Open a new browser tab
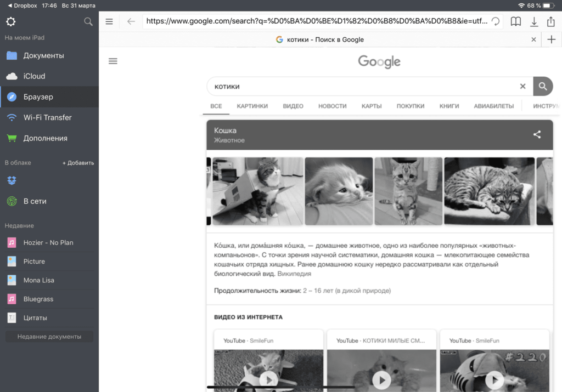 click(x=552, y=39)
